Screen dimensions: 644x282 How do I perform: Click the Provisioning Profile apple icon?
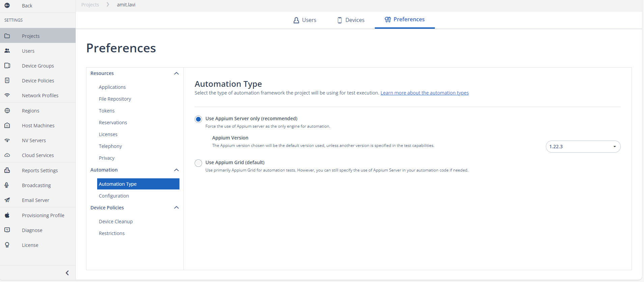(x=7, y=215)
